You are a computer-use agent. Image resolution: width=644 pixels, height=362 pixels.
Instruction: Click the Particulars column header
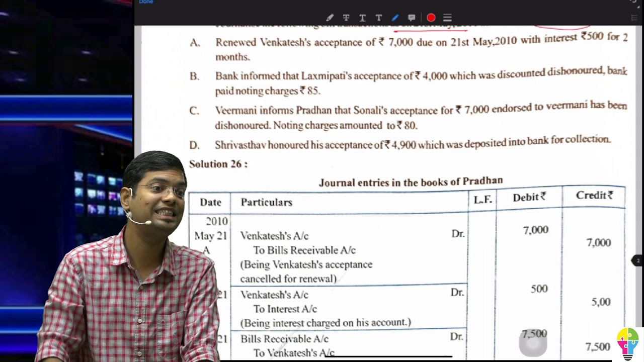(266, 202)
